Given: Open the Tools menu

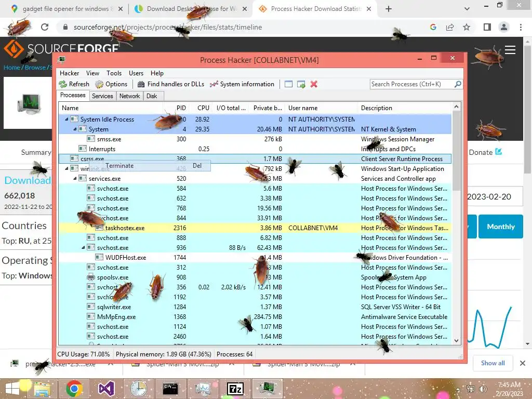Looking at the screenshot, I should point(114,73).
